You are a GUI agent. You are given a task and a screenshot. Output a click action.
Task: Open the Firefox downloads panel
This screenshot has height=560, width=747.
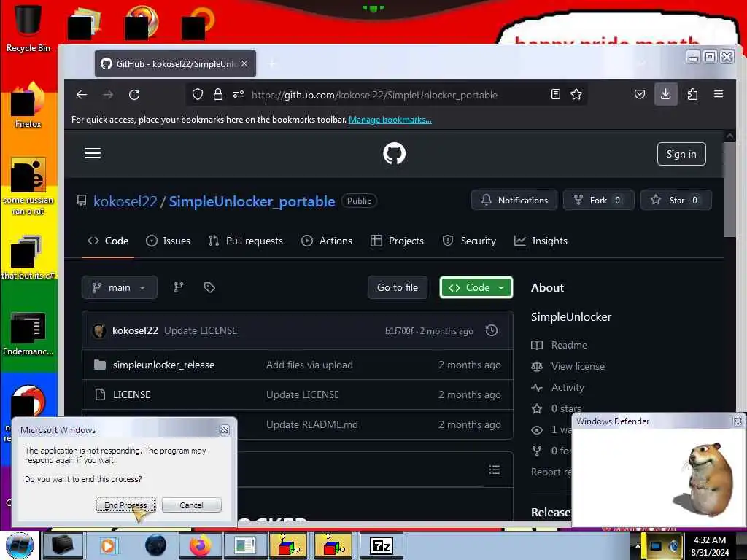(665, 94)
